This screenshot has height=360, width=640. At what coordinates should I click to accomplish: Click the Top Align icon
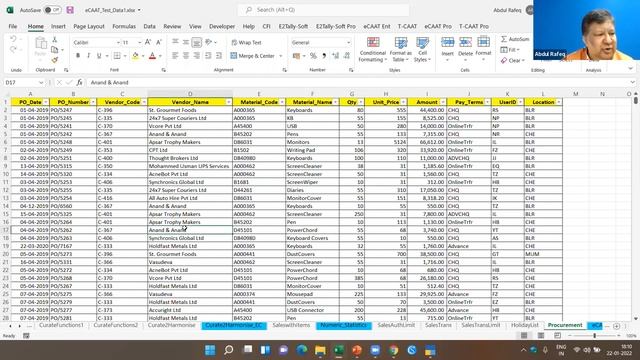point(175,42)
